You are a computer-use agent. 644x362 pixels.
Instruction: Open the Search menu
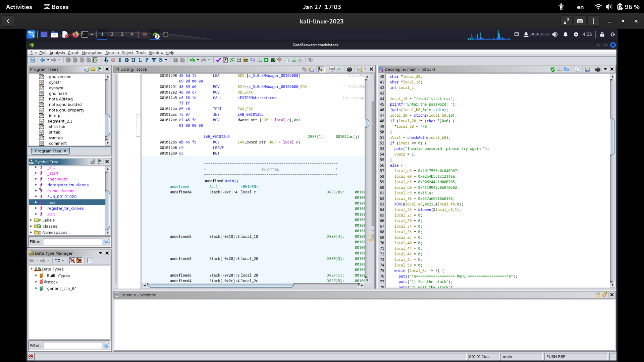[x=112, y=53]
